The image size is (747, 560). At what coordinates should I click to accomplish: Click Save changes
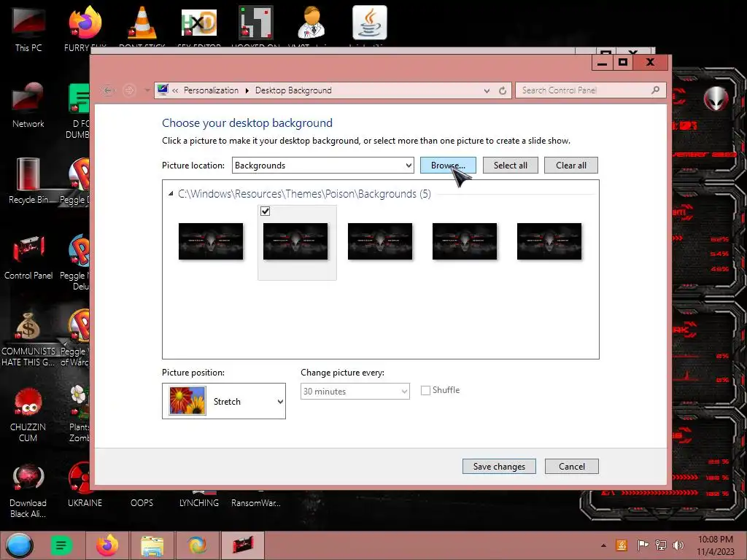point(499,466)
